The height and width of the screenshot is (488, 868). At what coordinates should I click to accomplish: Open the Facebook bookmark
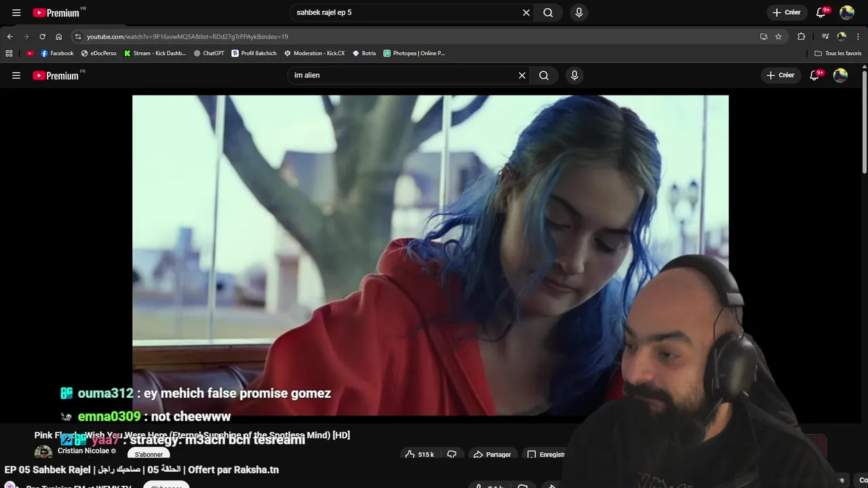(x=57, y=53)
